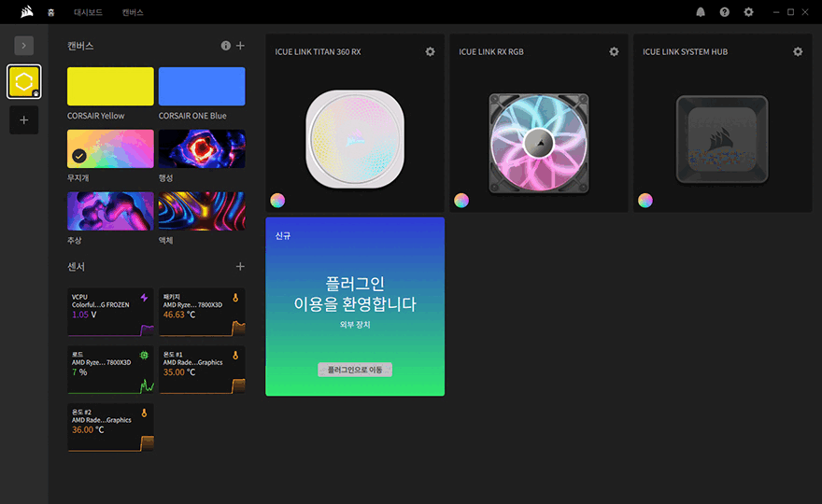Image resolution: width=822 pixels, height=504 pixels.
Task: Open the 온도 #2 sensor tile
Action: pos(110,427)
